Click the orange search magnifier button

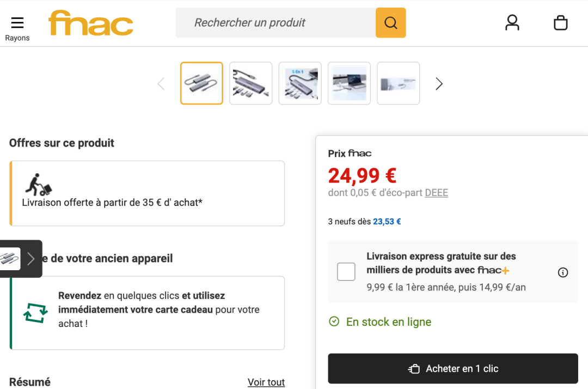tap(390, 23)
